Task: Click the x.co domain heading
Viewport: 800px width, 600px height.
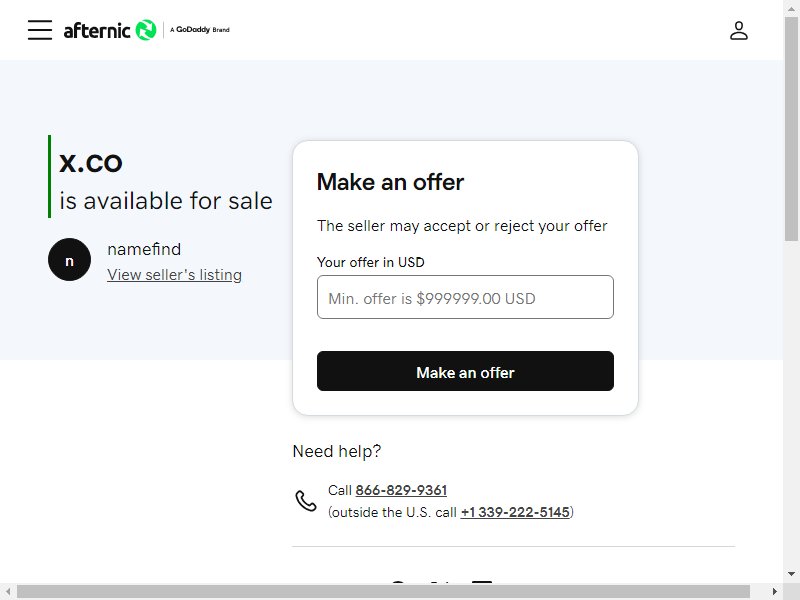Action: click(91, 163)
